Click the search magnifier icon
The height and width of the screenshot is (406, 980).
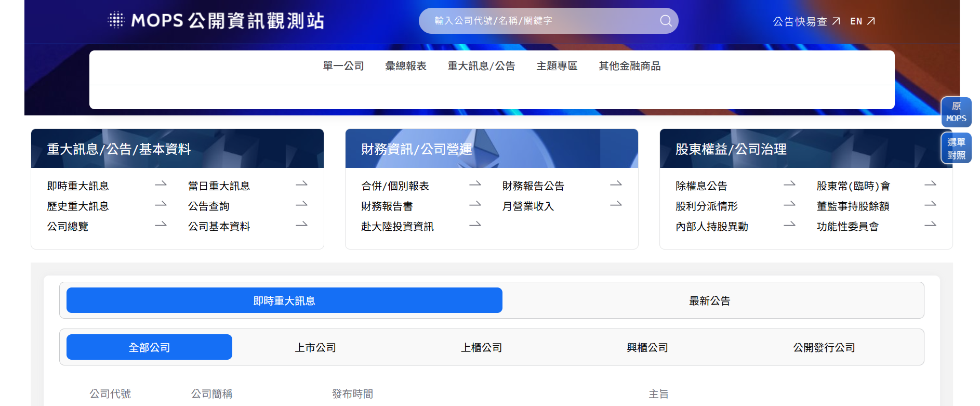click(x=666, y=21)
